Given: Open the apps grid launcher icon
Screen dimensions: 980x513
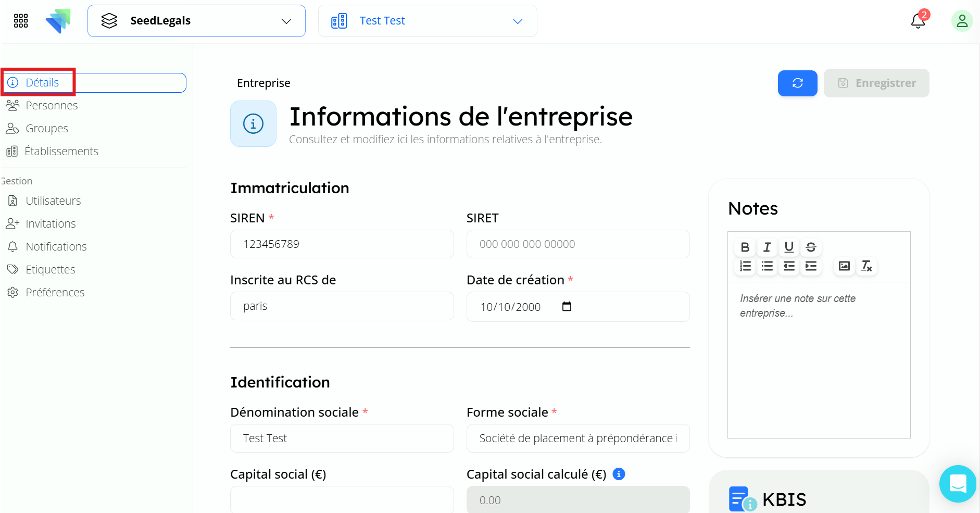Looking at the screenshot, I should click(x=21, y=21).
